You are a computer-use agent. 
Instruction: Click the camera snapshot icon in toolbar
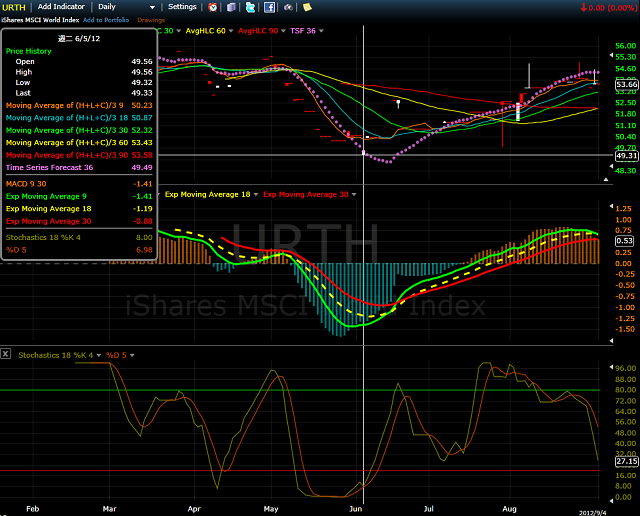(288, 7)
